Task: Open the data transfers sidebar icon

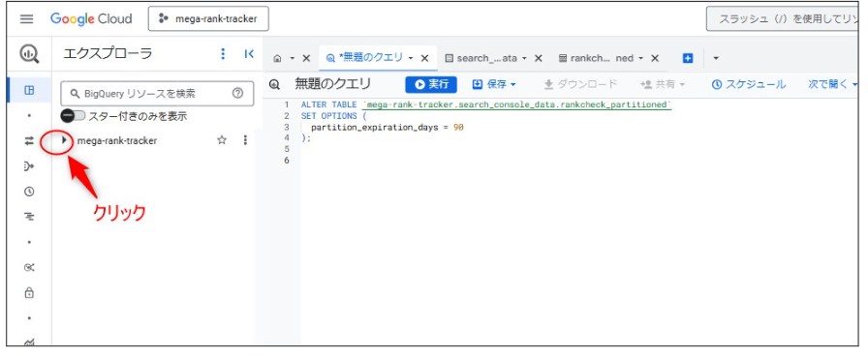Action: 29,141
